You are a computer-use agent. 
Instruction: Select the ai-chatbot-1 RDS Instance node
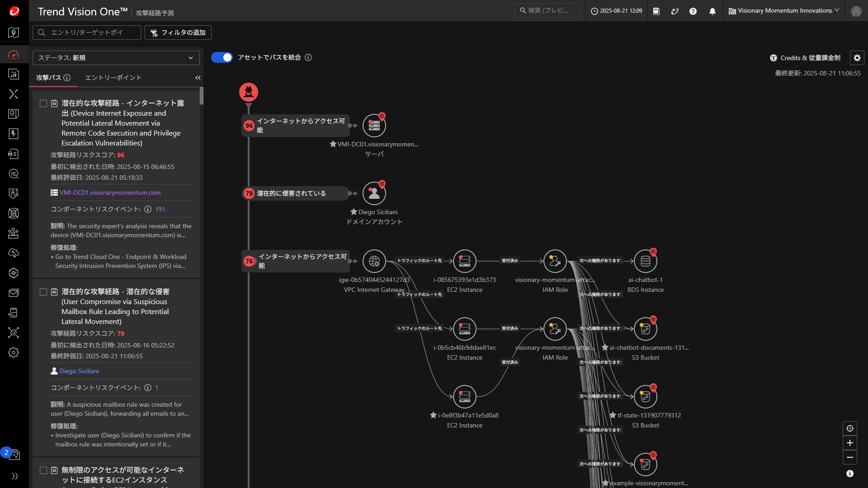(x=645, y=261)
